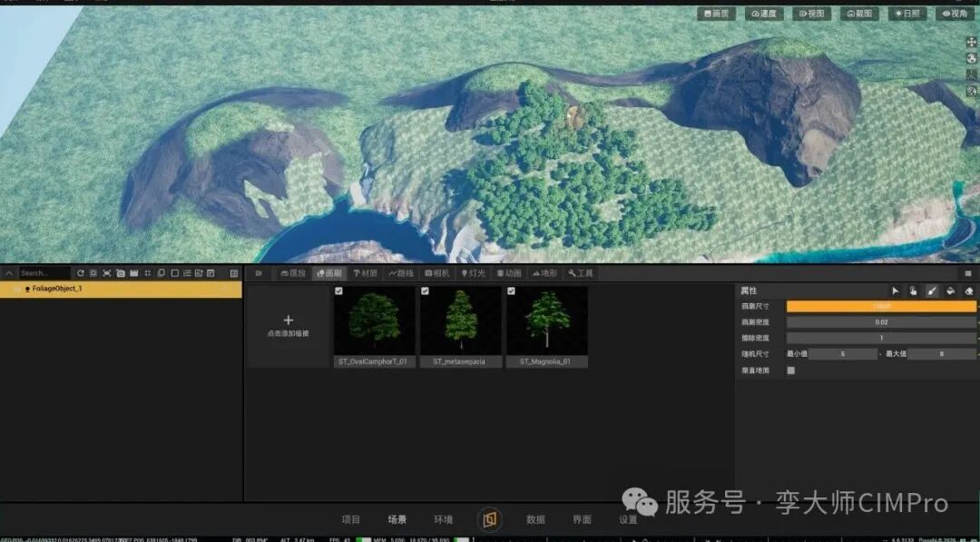Click the edit pencil icon in scene toolbar
This screenshot has width=980, height=542.
pos(199,273)
